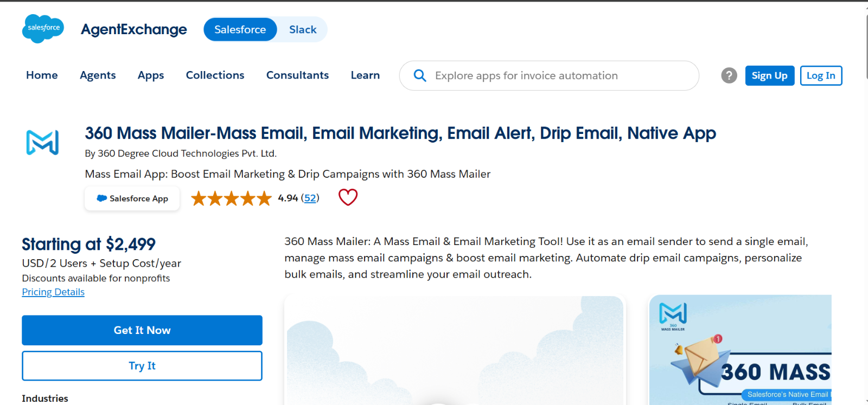The height and width of the screenshot is (405, 868).
Task: Click the Sign Up button
Action: [769, 75]
